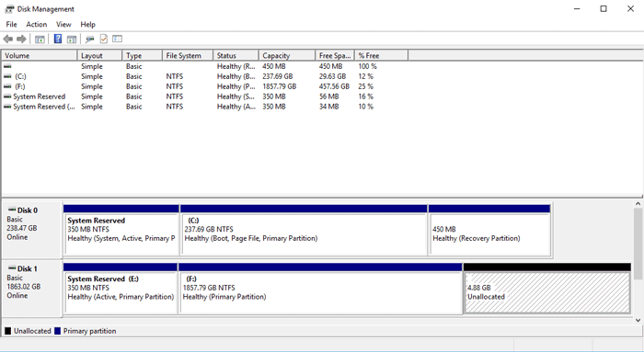This screenshot has height=352, width=644.
Task: Sort by the File System column header
Action: click(x=188, y=55)
